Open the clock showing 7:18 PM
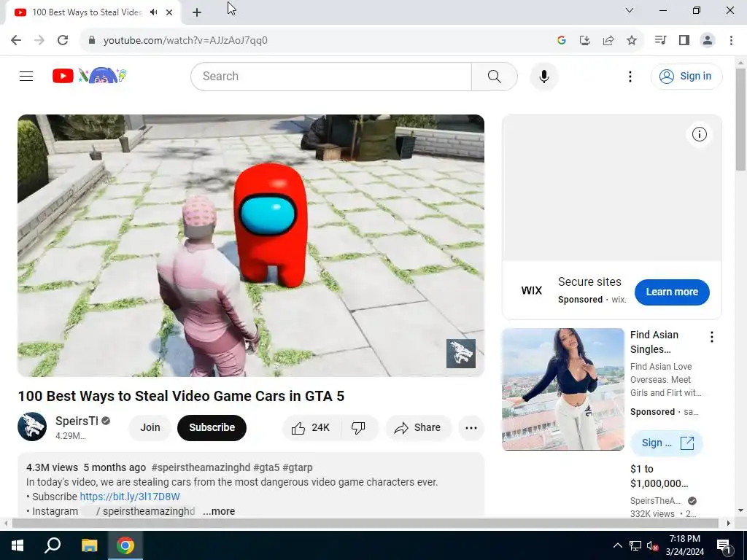 [684, 545]
